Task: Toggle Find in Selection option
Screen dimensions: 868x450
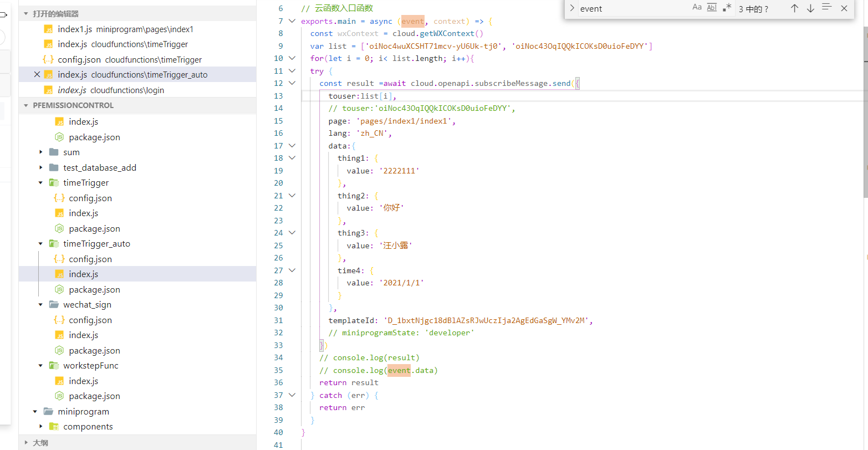Action: tap(827, 8)
